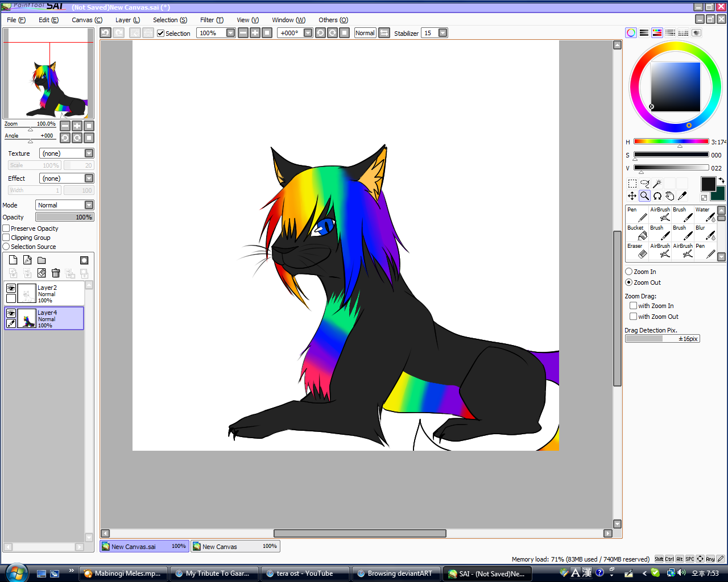
Task: Open 'tera ost - YouTube' in the taskbar
Action: (x=305, y=573)
